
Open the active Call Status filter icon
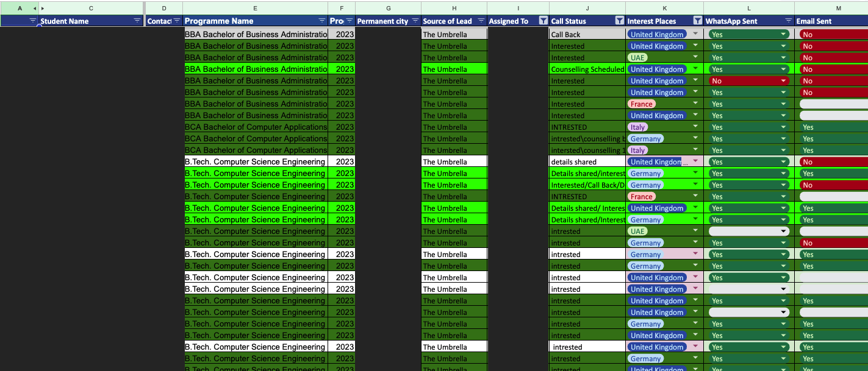point(620,21)
